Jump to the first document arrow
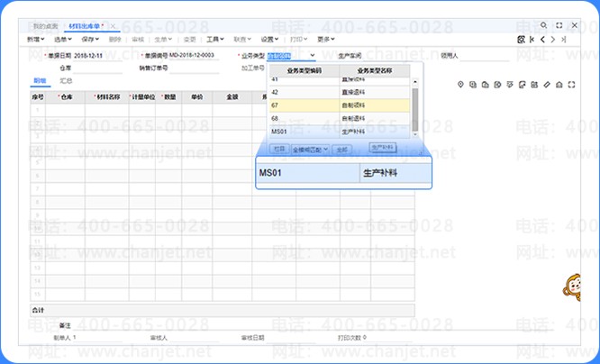Viewport: 600px width, 364px height. [x=532, y=39]
